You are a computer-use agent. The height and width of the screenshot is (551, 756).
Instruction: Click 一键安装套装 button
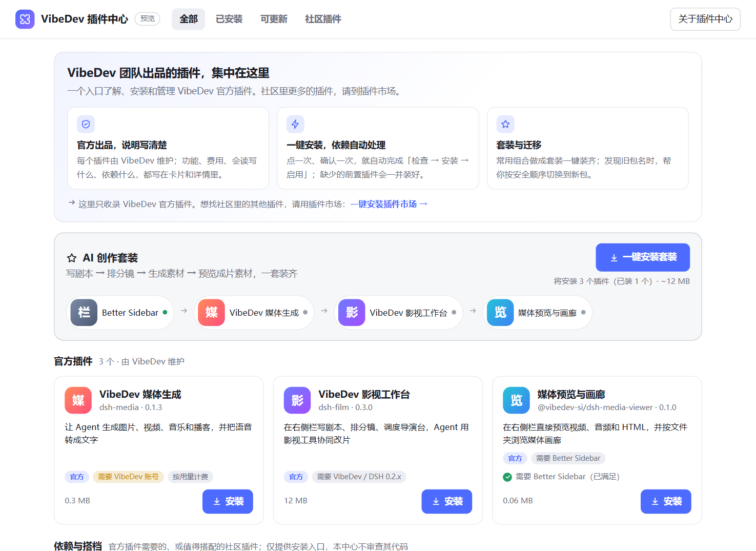pyautogui.click(x=643, y=257)
